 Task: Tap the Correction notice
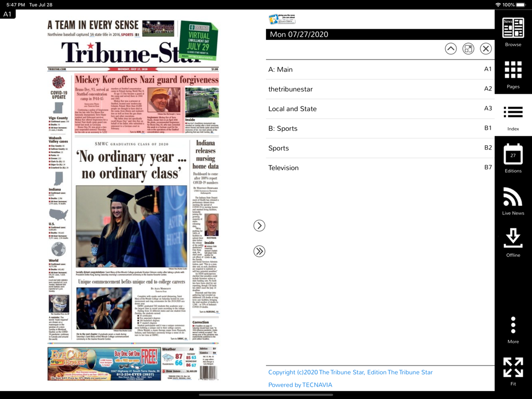(x=205, y=330)
